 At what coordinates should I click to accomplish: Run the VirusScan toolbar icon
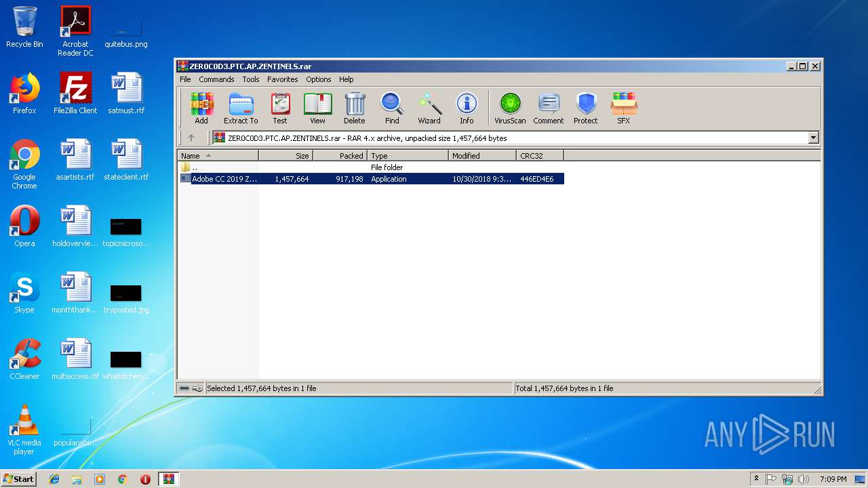[x=510, y=108]
